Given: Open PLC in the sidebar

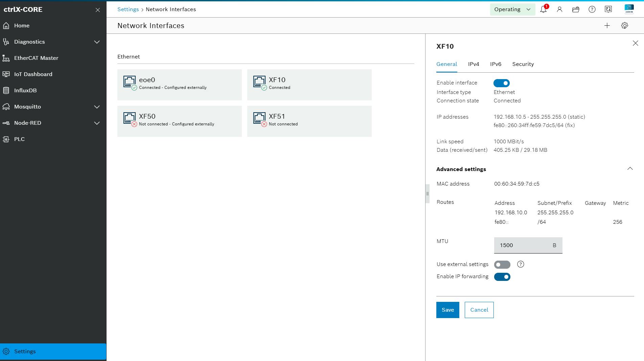Looking at the screenshot, I should (53, 139).
